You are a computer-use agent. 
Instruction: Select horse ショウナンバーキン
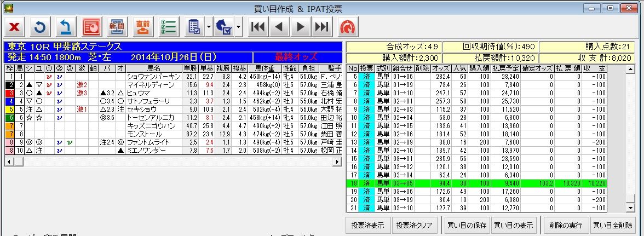click(x=153, y=77)
